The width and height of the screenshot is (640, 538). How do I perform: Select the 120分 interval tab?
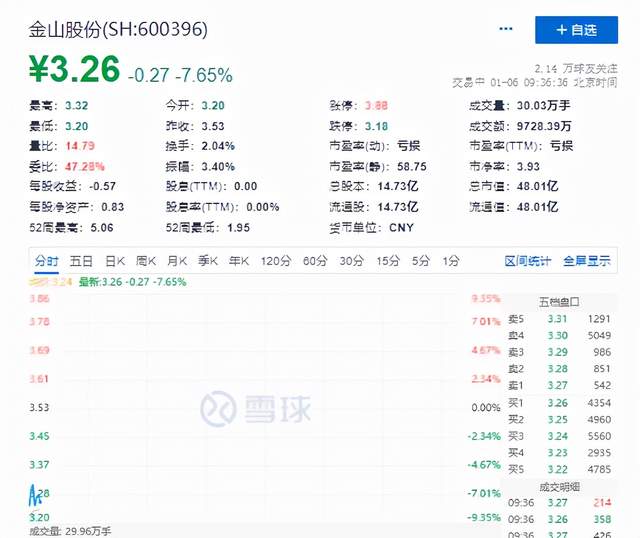276,261
